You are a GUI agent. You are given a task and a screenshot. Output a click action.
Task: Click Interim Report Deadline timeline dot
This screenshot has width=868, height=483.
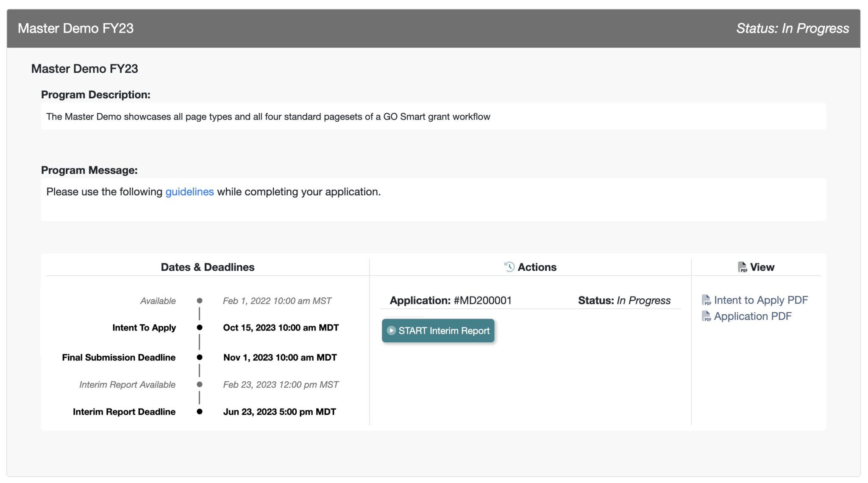click(200, 412)
